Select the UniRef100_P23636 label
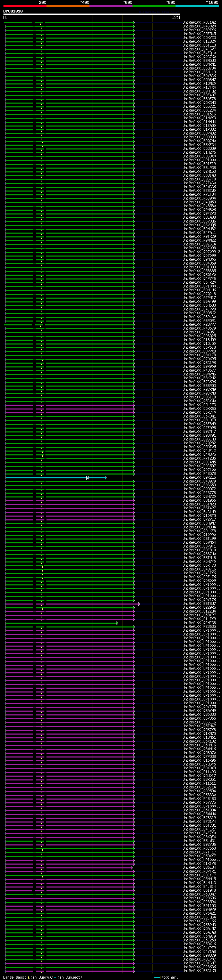Screen dimensions: 222x980 point(199,967)
